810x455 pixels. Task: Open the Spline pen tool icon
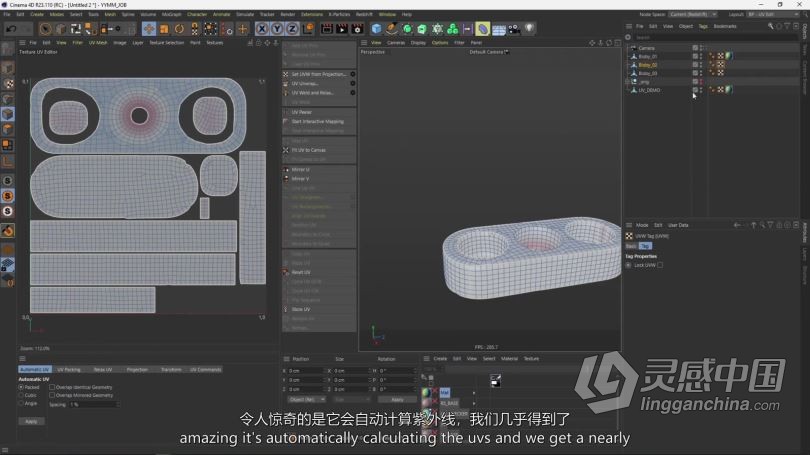pos(392,29)
